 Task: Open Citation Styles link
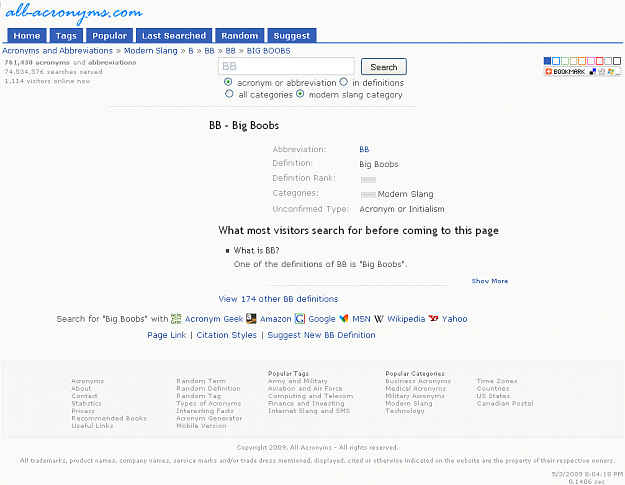coord(226,335)
